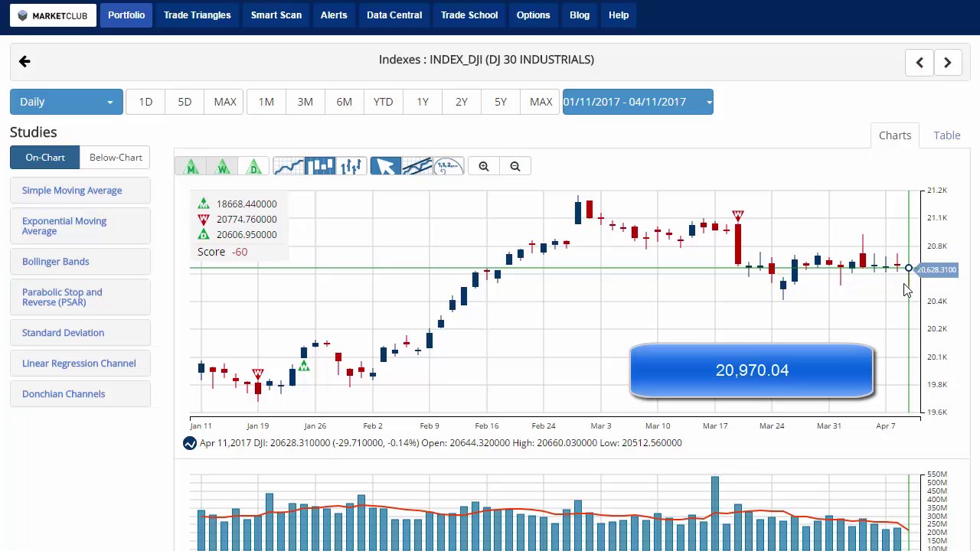
Task: Toggle the Monthly trade triangle button
Action: point(191,166)
